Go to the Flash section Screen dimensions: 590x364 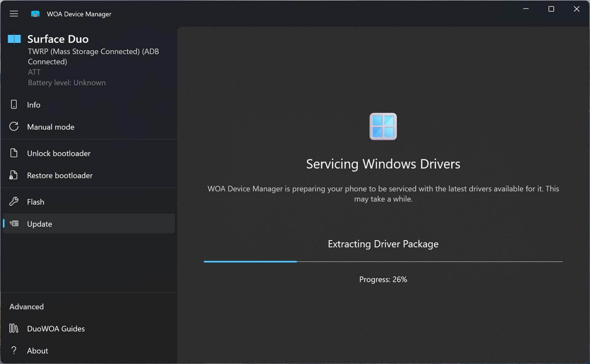coord(89,202)
